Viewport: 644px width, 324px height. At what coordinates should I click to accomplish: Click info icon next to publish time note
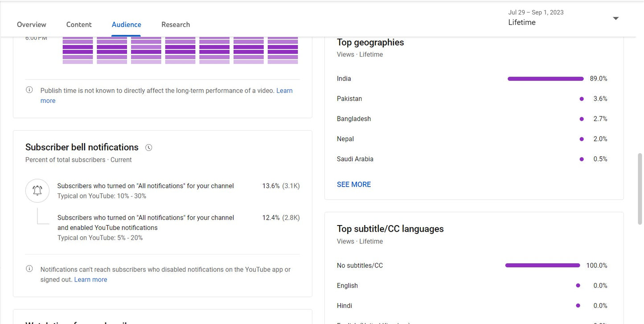tap(29, 90)
